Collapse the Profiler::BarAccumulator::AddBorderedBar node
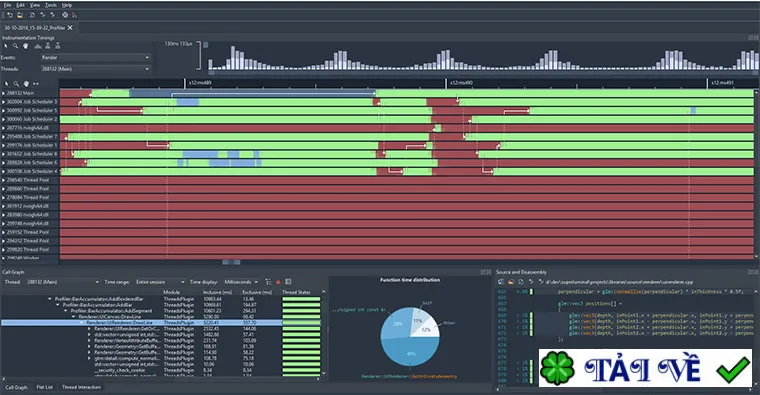 click(x=50, y=299)
